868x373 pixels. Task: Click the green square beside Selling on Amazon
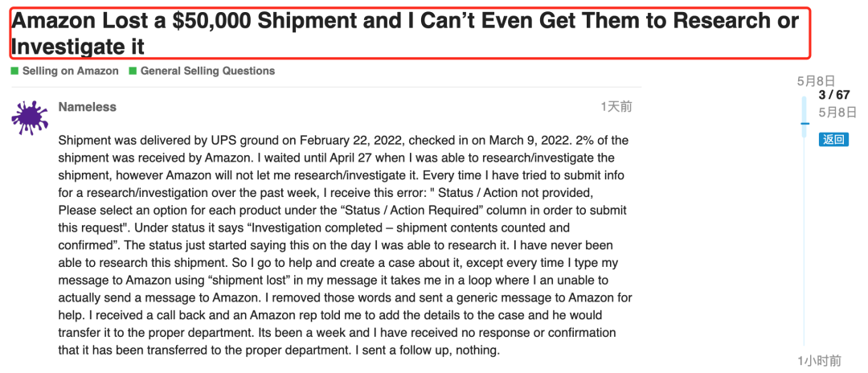coord(15,71)
